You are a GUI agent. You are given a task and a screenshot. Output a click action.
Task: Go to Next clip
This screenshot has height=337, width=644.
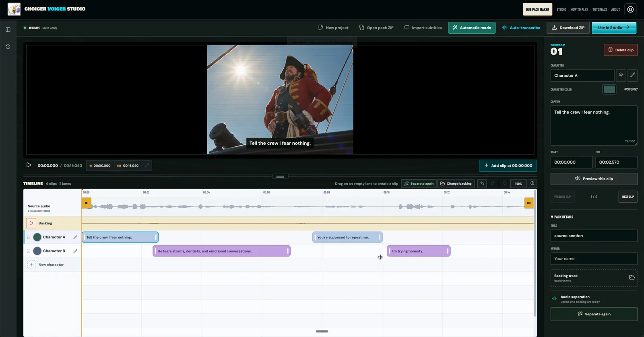point(627,197)
